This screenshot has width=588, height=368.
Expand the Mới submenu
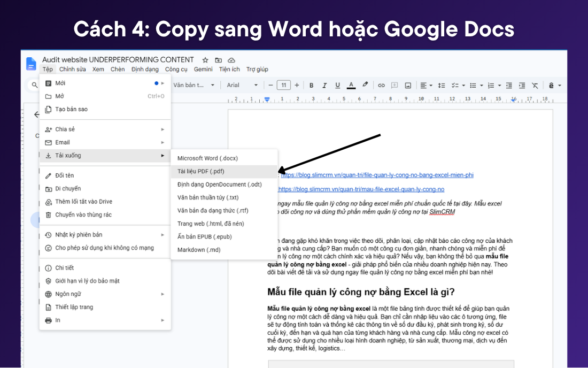coord(105,83)
